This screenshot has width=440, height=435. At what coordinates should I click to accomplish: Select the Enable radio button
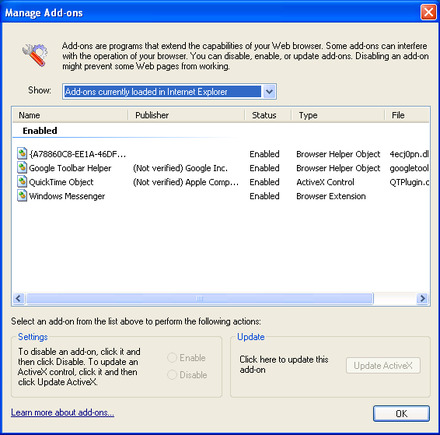tap(172, 358)
